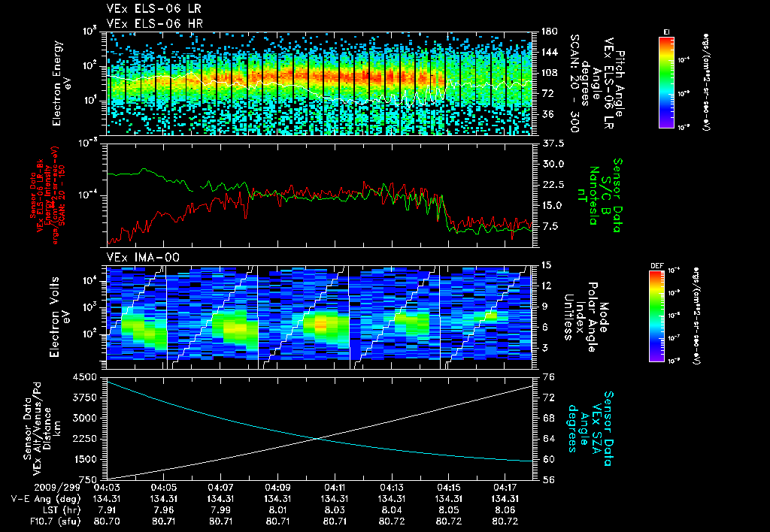Click the '04:15' time tick label
Screen dimensions: 770x532
coord(448,488)
